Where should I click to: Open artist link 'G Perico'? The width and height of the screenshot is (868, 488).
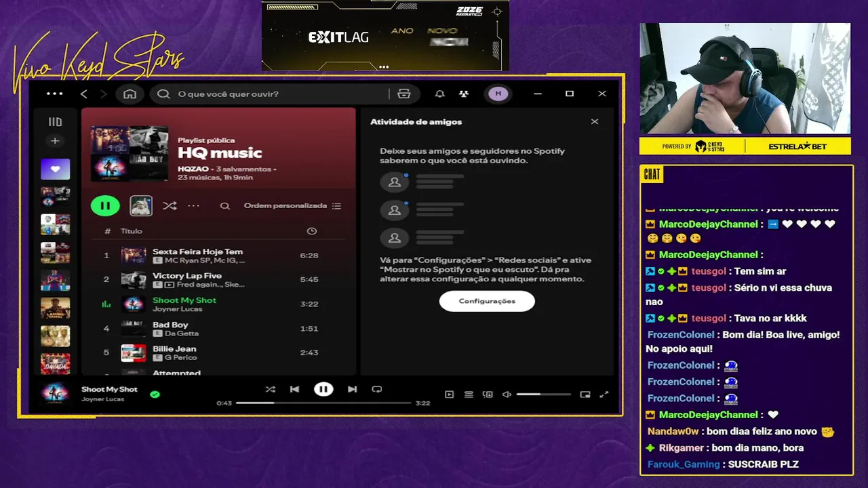tap(180, 357)
